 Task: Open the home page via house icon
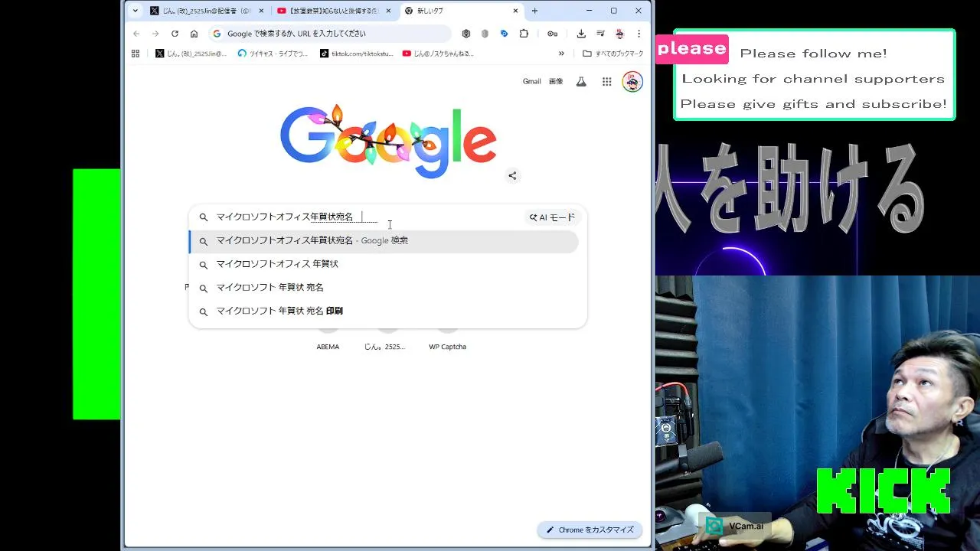(x=194, y=34)
